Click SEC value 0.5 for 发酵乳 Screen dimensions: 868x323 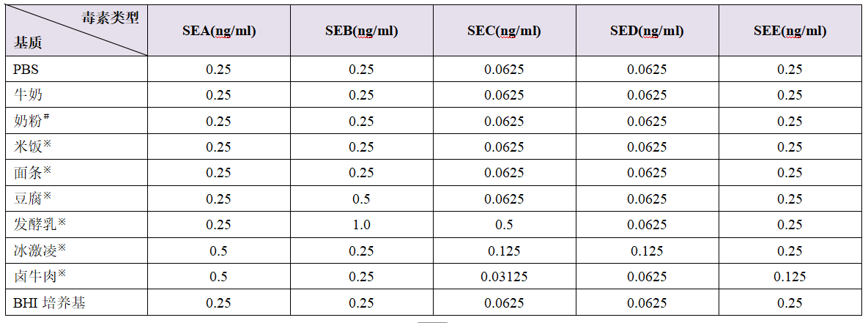coord(504,225)
